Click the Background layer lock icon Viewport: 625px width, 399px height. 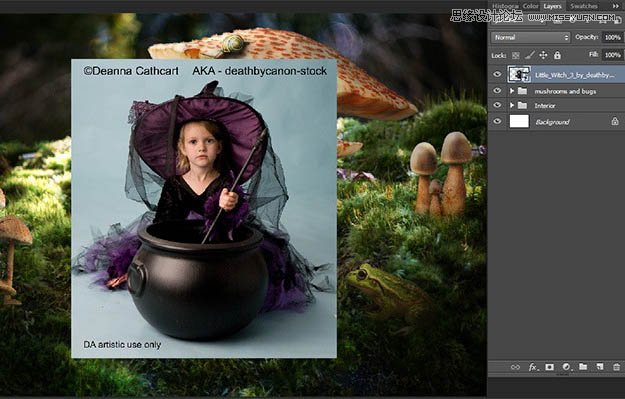615,121
